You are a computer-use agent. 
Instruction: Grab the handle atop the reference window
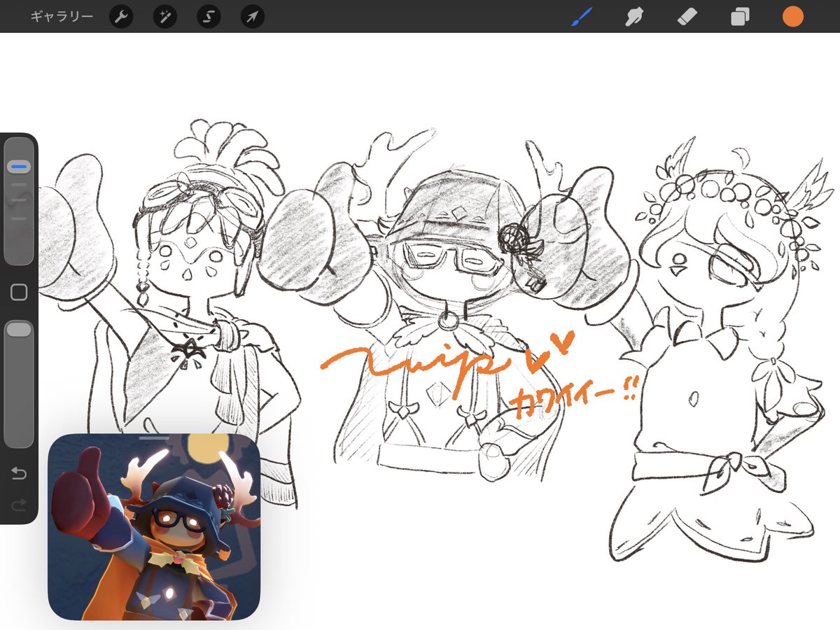tap(154, 437)
